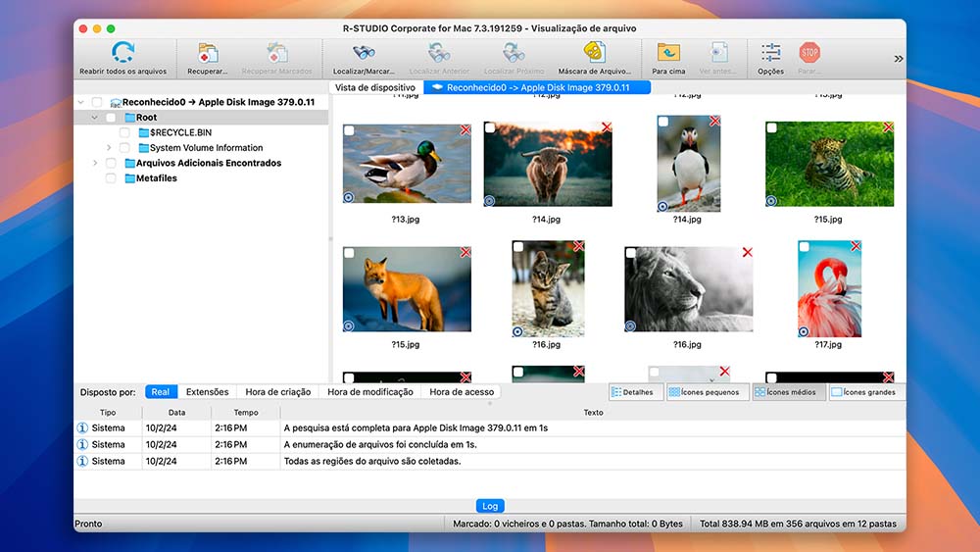Click Reconhecido0 disk image icon in tree

[116, 103]
